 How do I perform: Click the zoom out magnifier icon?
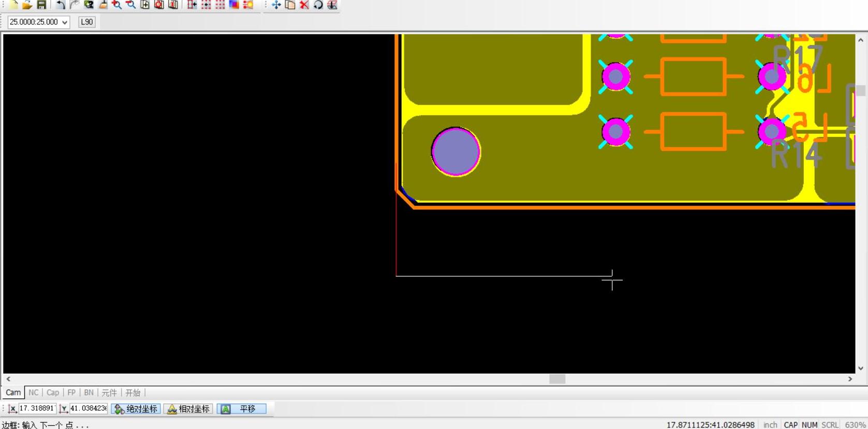(131, 5)
